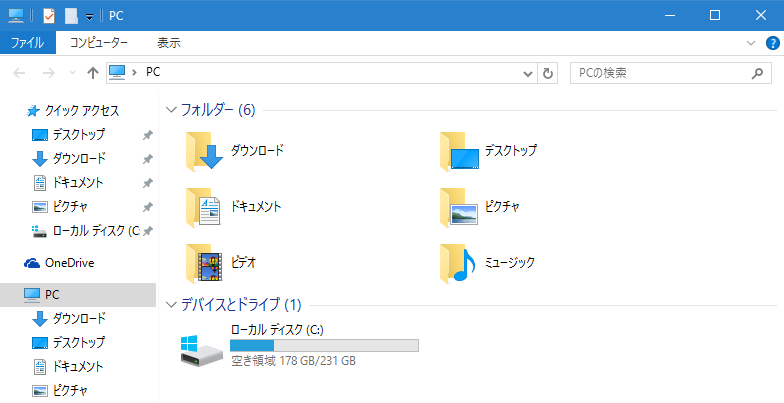Image resolution: width=784 pixels, height=403 pixels.
Task: Click the 空き領域 178 GB/231 GB text
Action: click(x=293, y=360)
